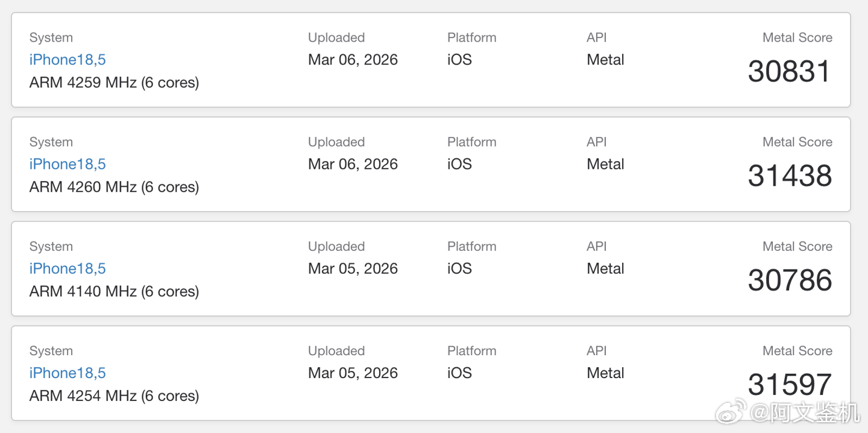Viewport: 868px width, 433px height.
Task: Click the Uploaded label in the 30786 result
Action: point(336,246)
